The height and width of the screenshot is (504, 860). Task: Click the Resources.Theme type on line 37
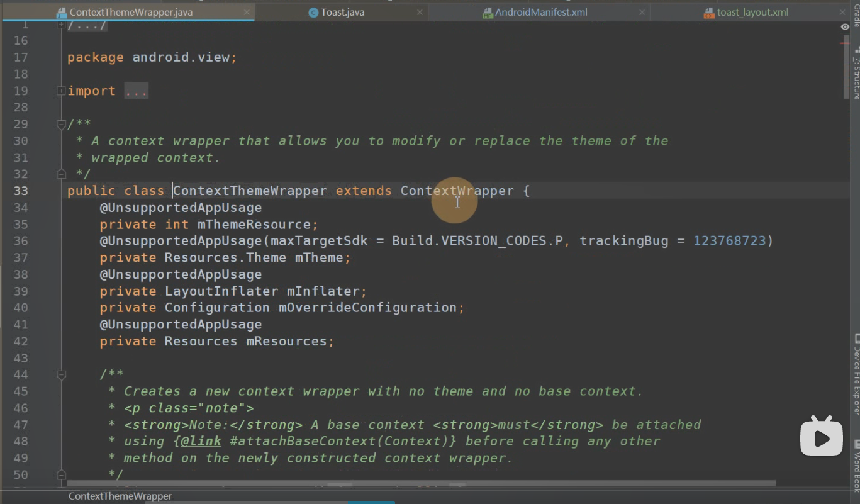(226, 258)
